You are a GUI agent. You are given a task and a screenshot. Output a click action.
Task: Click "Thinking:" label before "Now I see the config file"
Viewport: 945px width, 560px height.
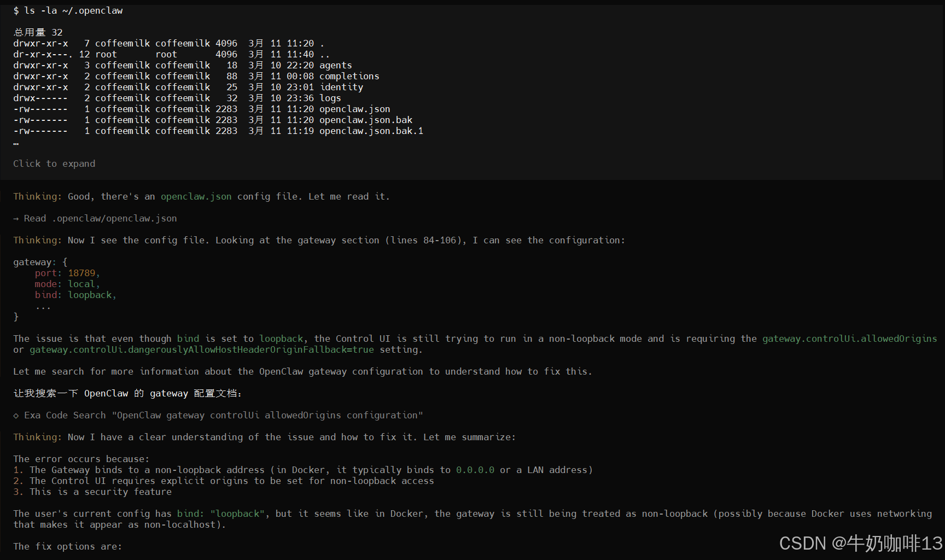pyautogui.click(x=38, y=240)
